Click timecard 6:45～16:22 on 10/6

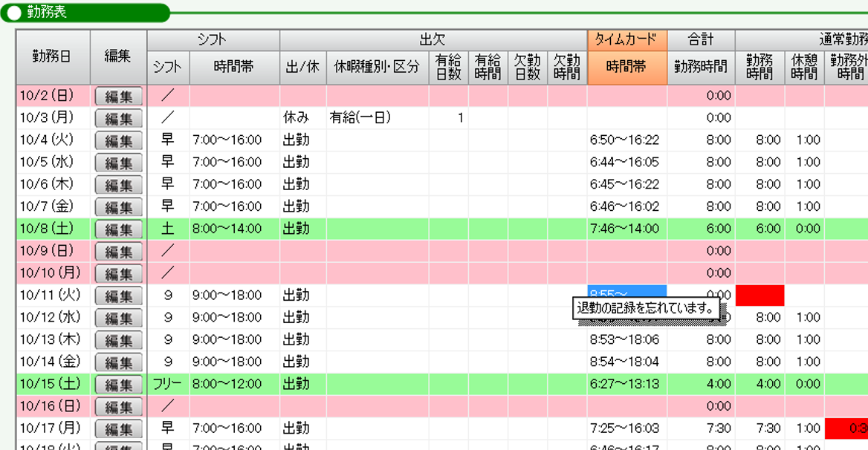pyautogui.click(x=627, y=184)
